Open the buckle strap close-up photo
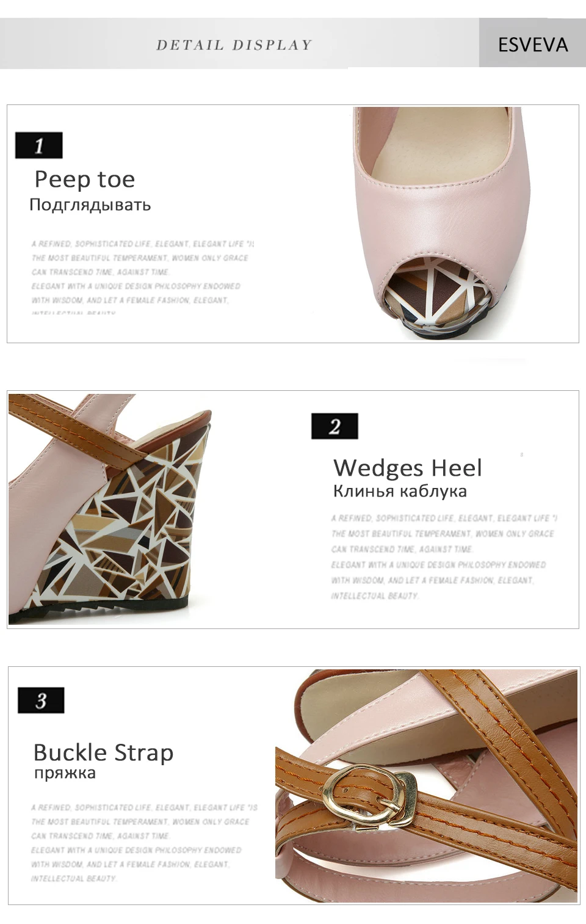This screenshot has width=586, height=924. point(426,785)
